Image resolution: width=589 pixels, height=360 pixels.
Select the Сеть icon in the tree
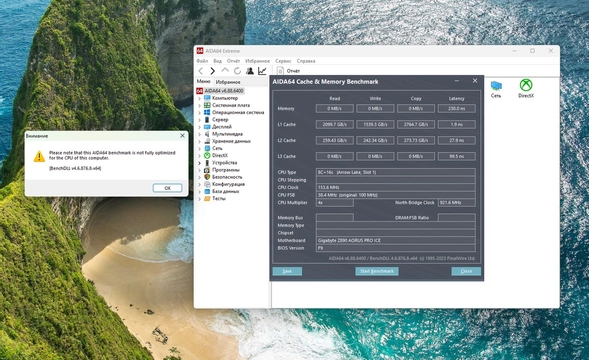[x=207, y=148]
